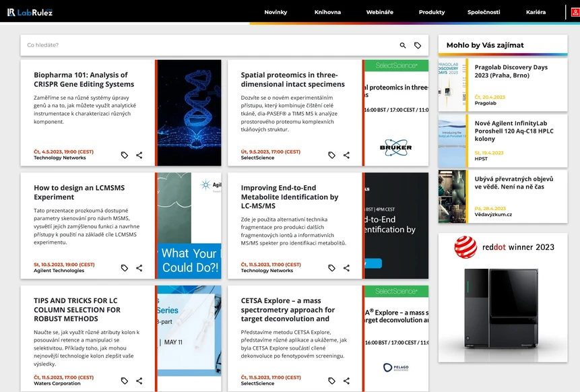Viewport: 580px width, 392px height.
Task: Share the Spatial proteomics webinar
Action: point(346,156)
